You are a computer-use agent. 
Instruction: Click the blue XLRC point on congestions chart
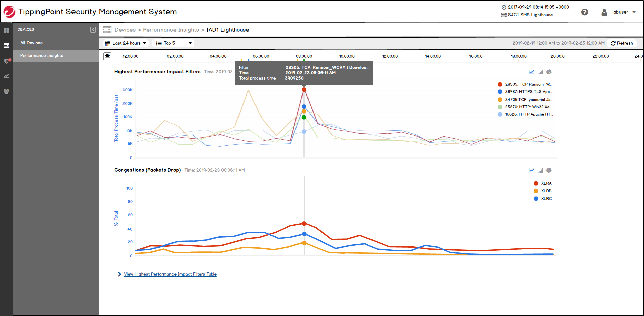[304, 234]
